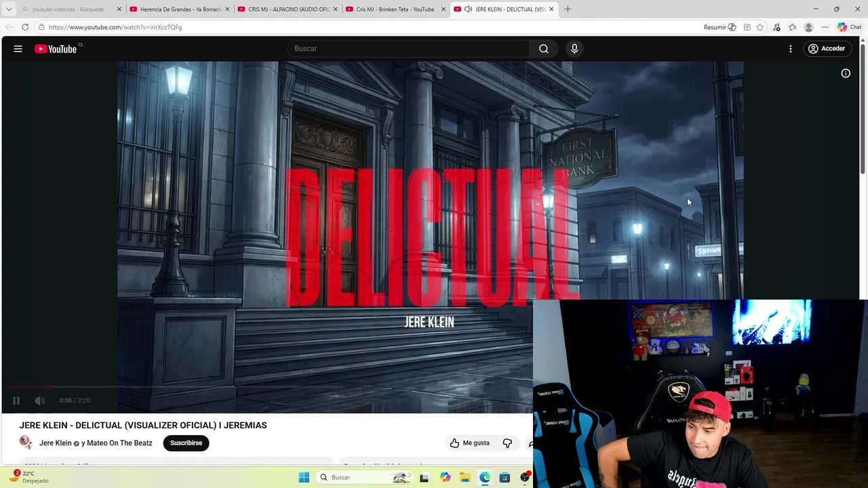The width and height of the screenshot is (868, 488).
Task: Click Acceder sign-in button
Action: coord(827,49)
